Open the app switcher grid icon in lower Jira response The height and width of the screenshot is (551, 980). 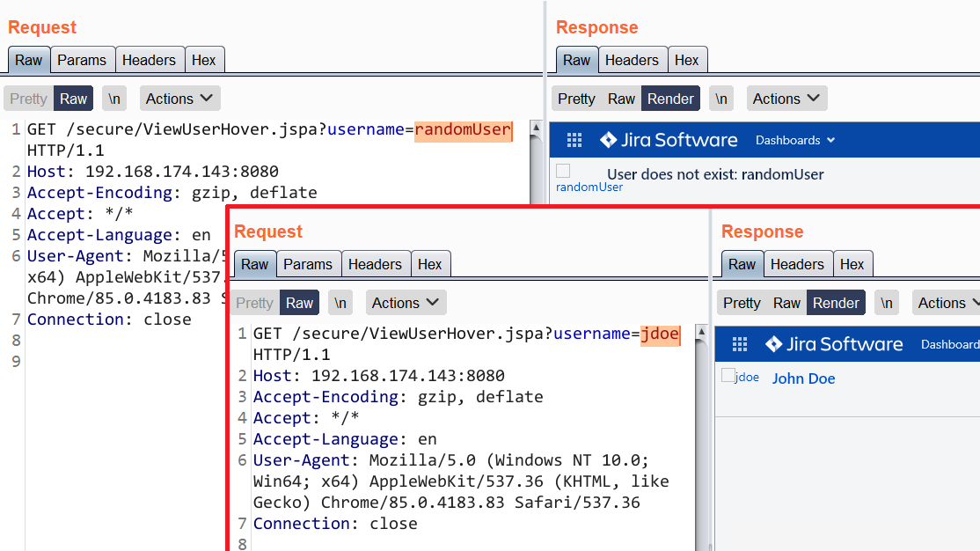point(739,344)
